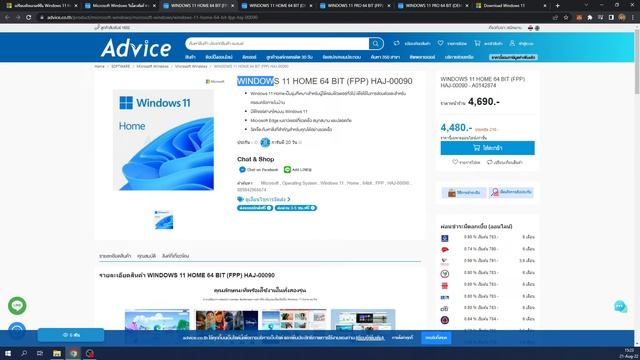This screenshot has height=360, width=640.
Task: Click the Task View taskbar icon
Action: pyautogui.click(x=40, y=353)
